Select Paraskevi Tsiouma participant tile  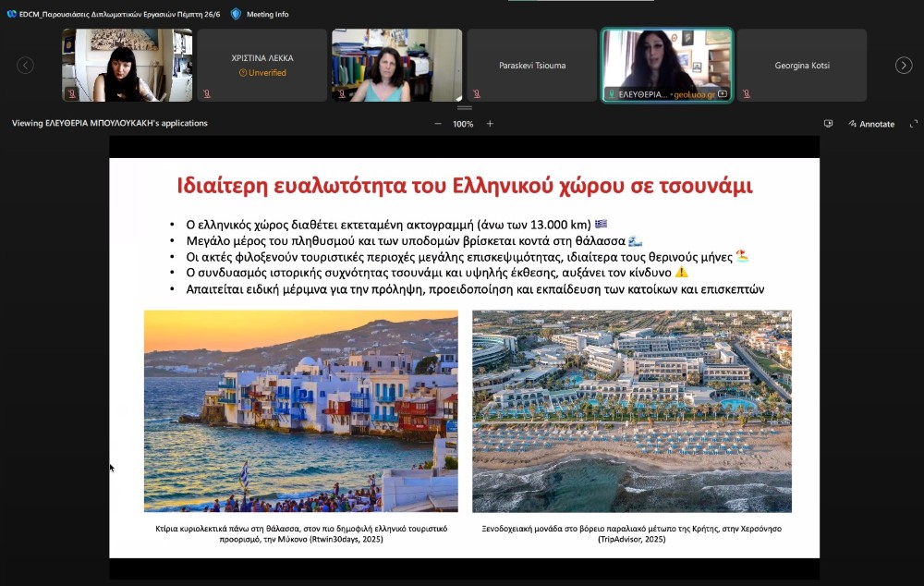tap(532, 65)
